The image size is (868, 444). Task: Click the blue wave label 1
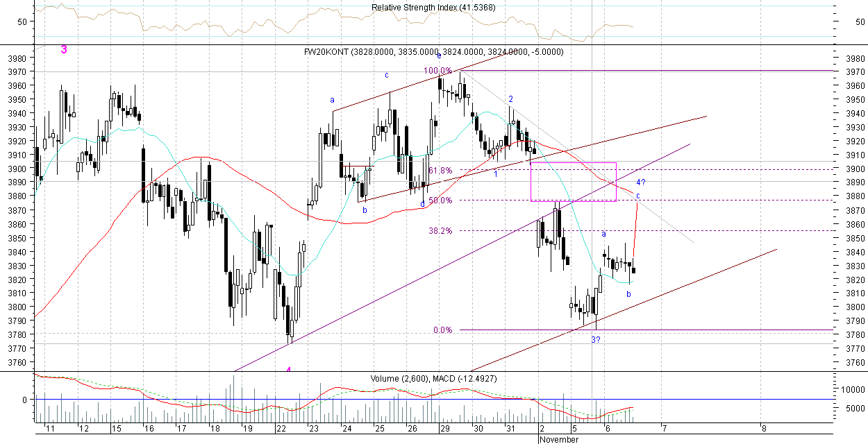coord(496,173)
